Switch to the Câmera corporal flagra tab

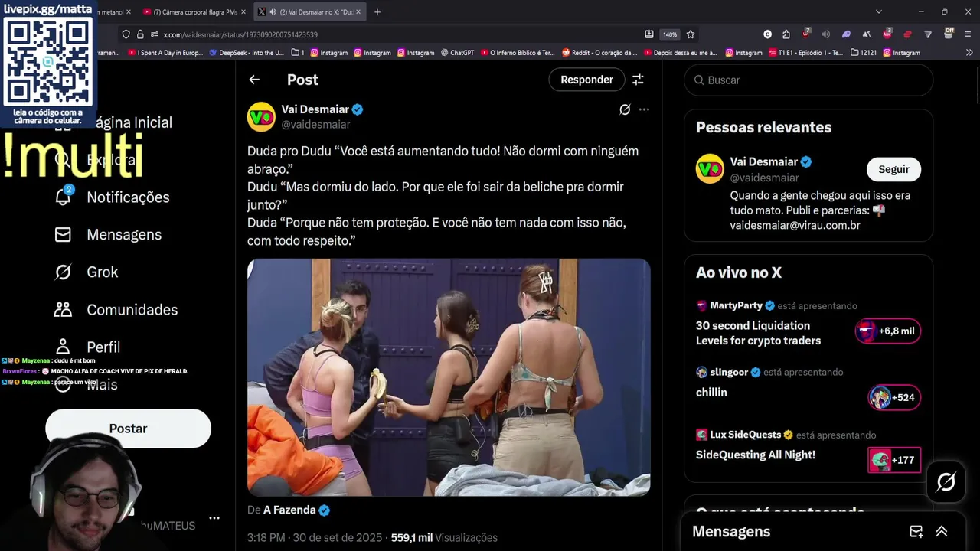pos(194,12)
